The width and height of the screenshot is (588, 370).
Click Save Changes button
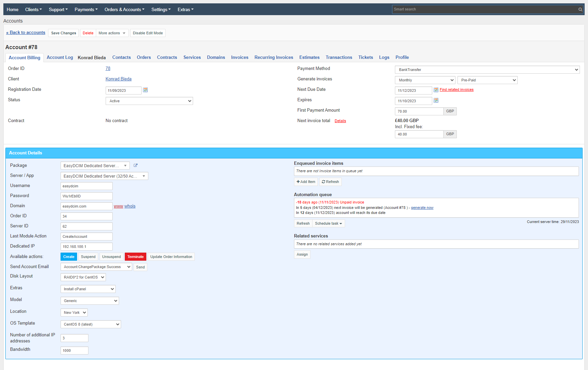[x=64, y=33]
